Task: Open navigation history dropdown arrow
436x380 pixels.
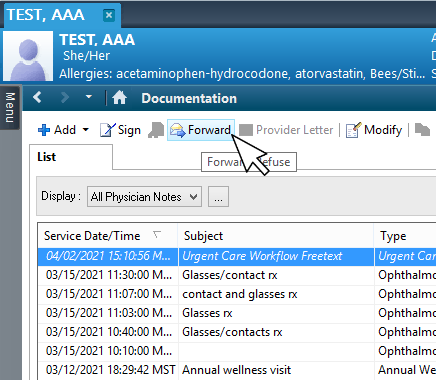Action: coord(89,97)
